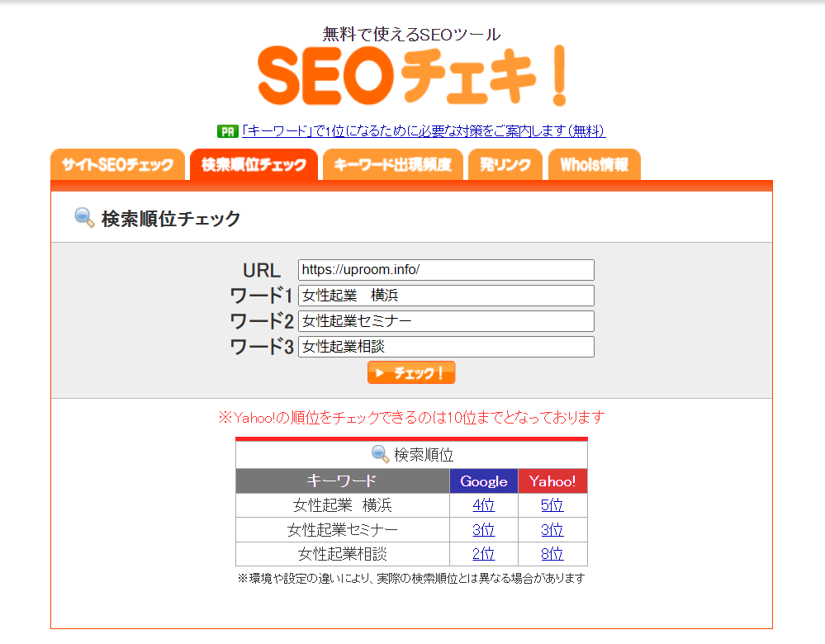Viewport: 825px width, 644px height.
Task: Focus the URL input field
Action: [446, 270]
